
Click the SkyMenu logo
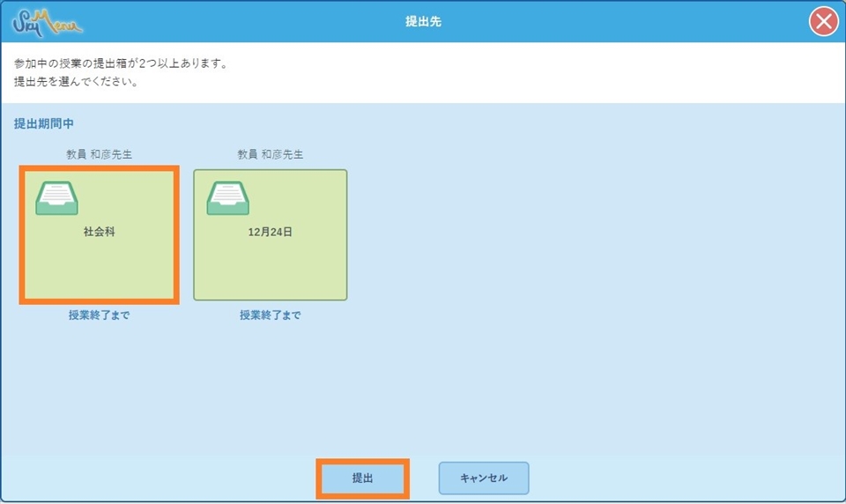click(x=48, y=21)
